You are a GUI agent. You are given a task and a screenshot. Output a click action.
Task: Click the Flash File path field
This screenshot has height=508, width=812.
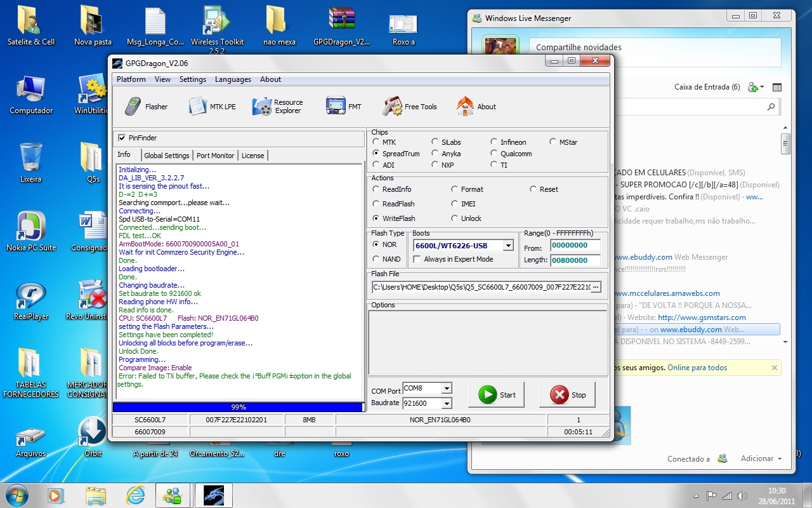click(x=481, y=287)
